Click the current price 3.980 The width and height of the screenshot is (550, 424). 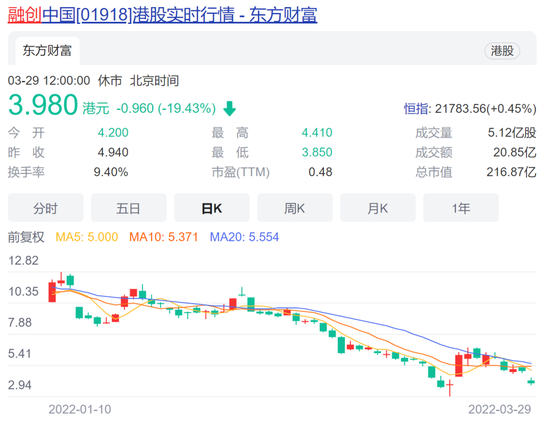[x=43, y=105]
